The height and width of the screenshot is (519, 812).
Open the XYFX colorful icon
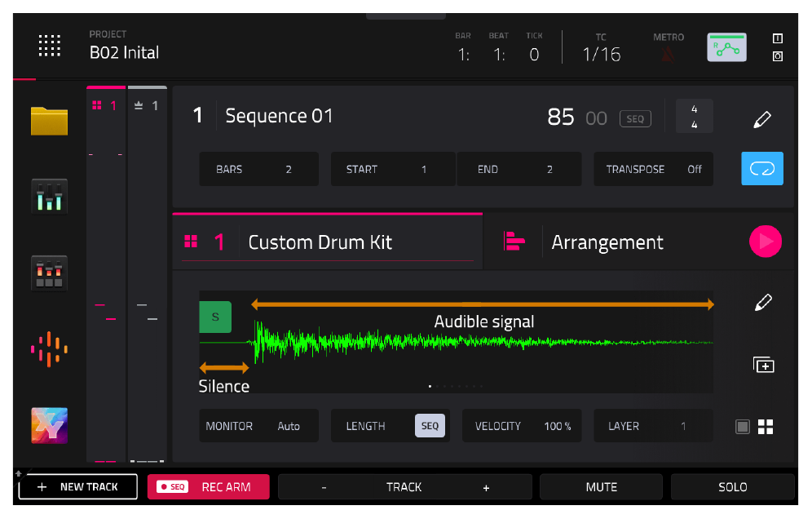[x=49, y=426]
